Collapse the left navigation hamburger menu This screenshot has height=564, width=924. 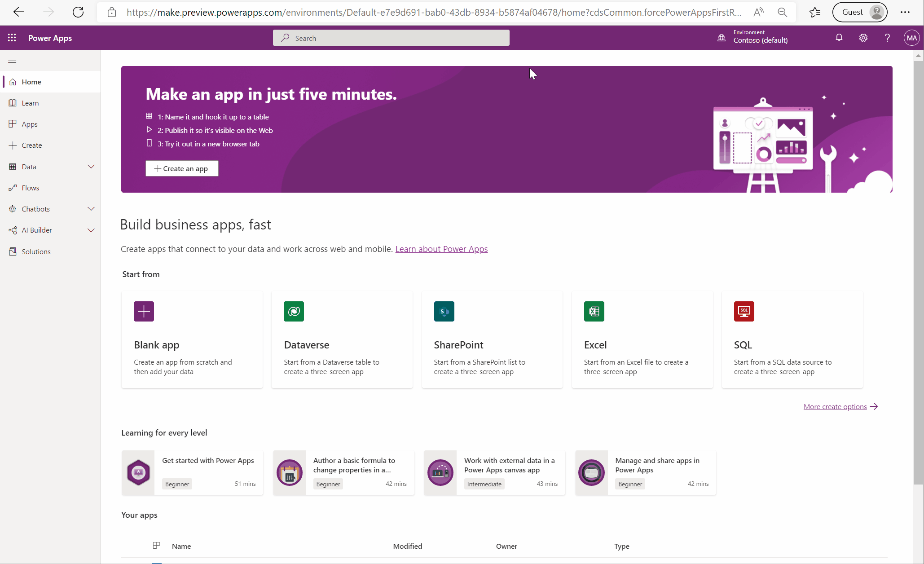pyautogui.click(x=12, y=61)
